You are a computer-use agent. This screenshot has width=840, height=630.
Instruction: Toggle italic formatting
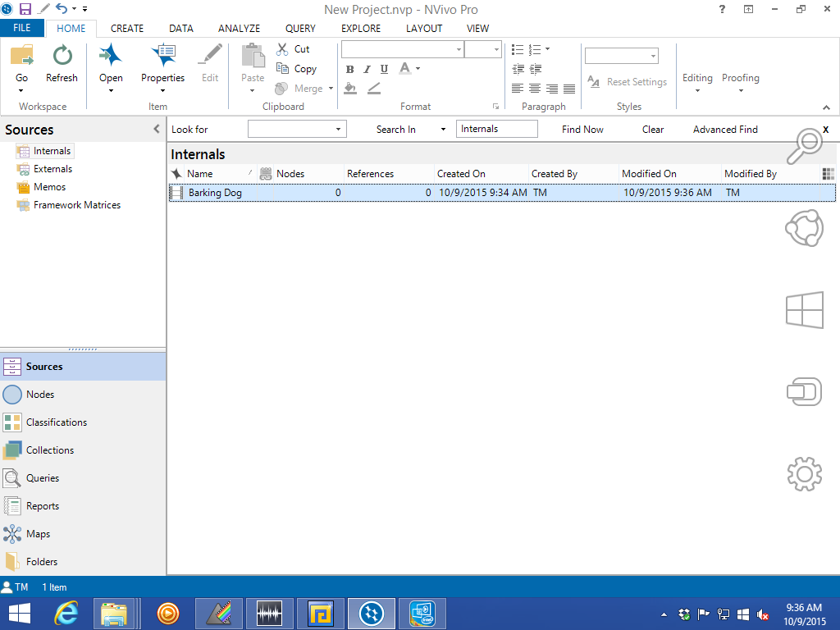click(x=367, y=70)
